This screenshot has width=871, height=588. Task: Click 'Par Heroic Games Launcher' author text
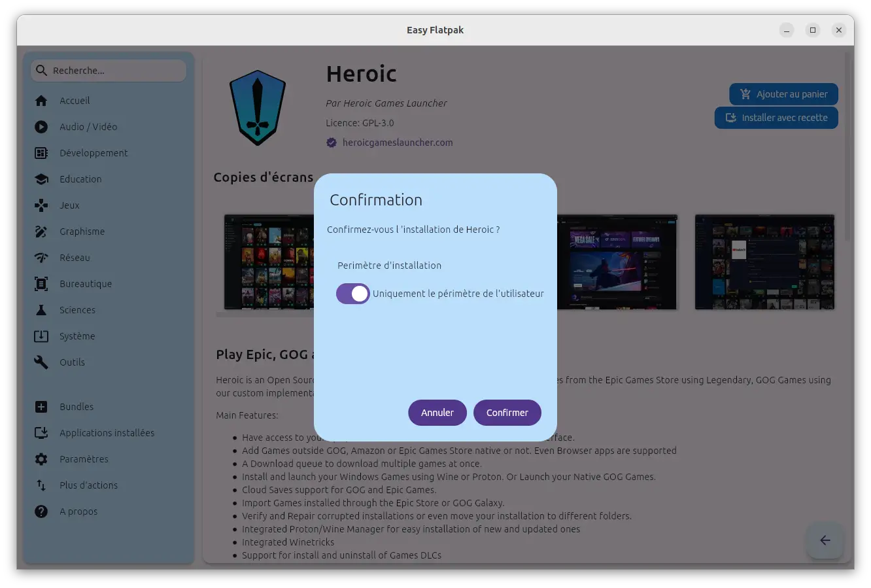[386, 103]
